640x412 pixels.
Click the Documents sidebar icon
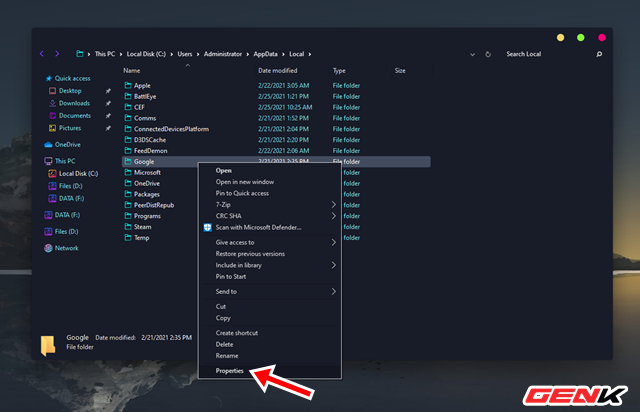point(52,116)
